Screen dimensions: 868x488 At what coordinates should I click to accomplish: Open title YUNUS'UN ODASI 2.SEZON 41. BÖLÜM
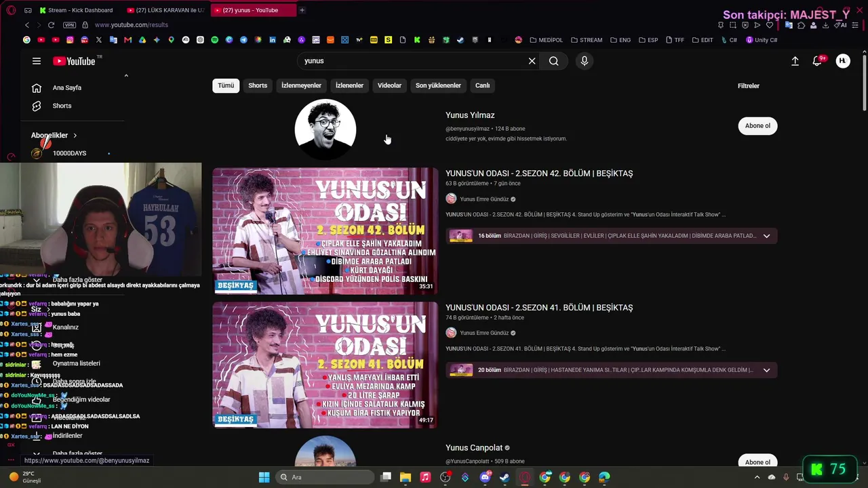[539, 308]
